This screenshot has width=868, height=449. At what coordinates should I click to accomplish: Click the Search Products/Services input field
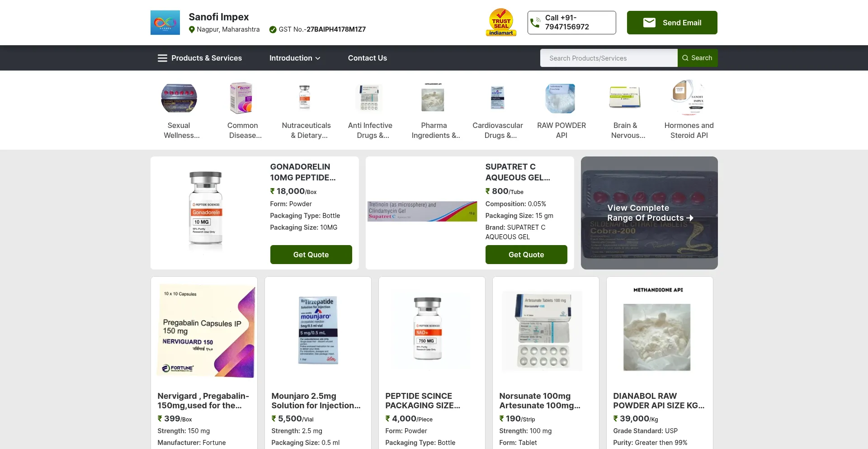tap(609, 58)
